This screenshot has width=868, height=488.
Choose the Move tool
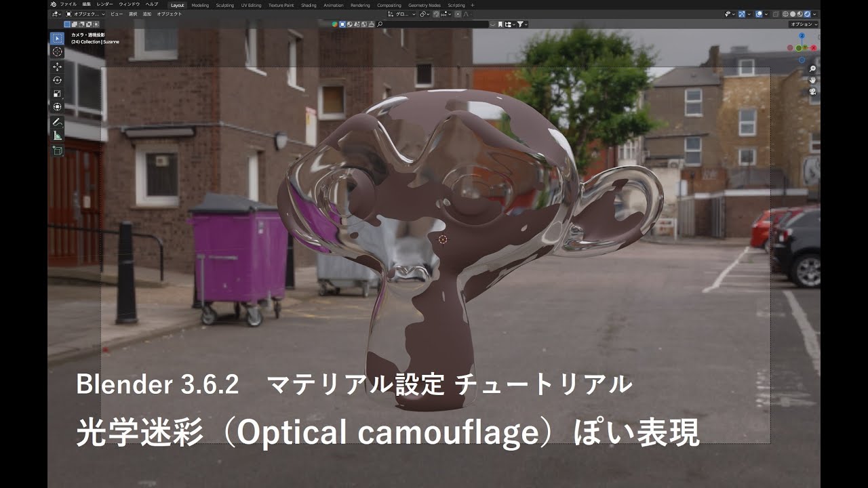[x=57, y=66]
